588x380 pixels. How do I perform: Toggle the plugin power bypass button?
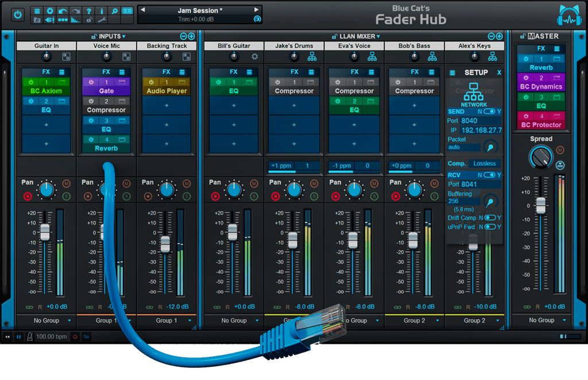[18, 15]
